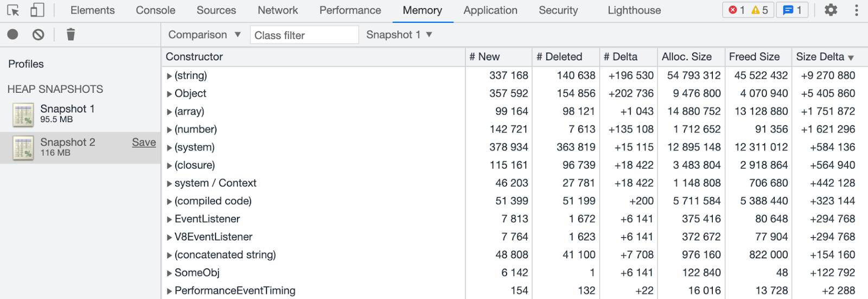Switch to the Lighthouse tab
The width and height of the screenshot is (868, 299).
[x=634, y=10]
